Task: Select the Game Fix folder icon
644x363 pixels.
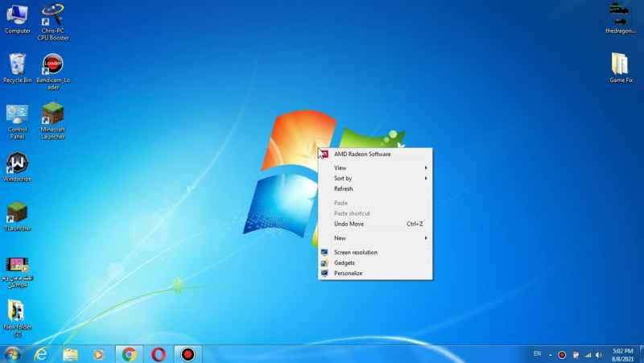Action: pyautogui.click(x=620, y=68)
